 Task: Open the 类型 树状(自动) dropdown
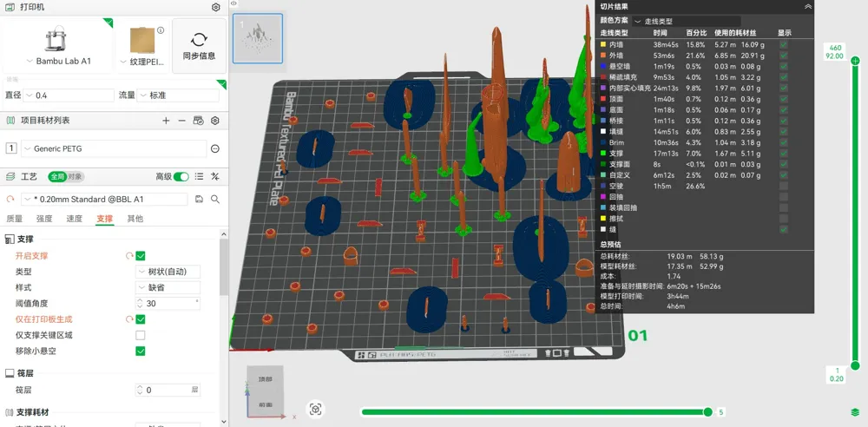(x=168, y=272)
